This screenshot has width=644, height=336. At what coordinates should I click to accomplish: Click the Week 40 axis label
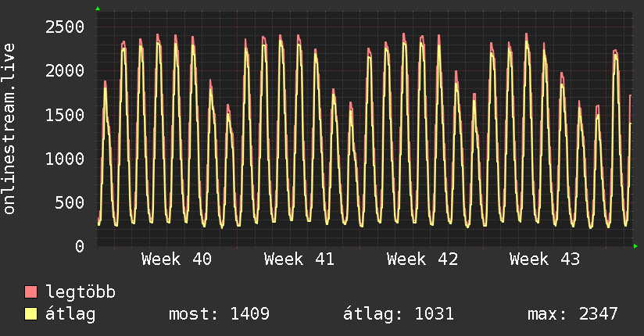177,259
